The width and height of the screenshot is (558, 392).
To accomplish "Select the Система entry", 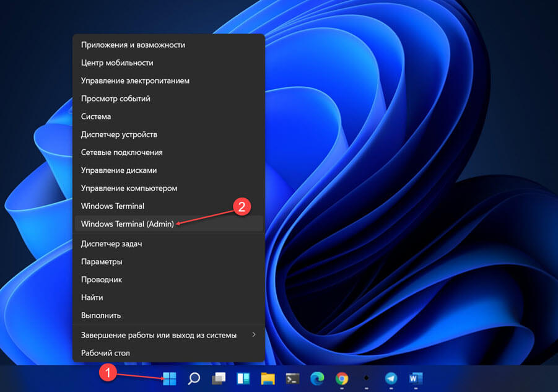I will point(168,116).
